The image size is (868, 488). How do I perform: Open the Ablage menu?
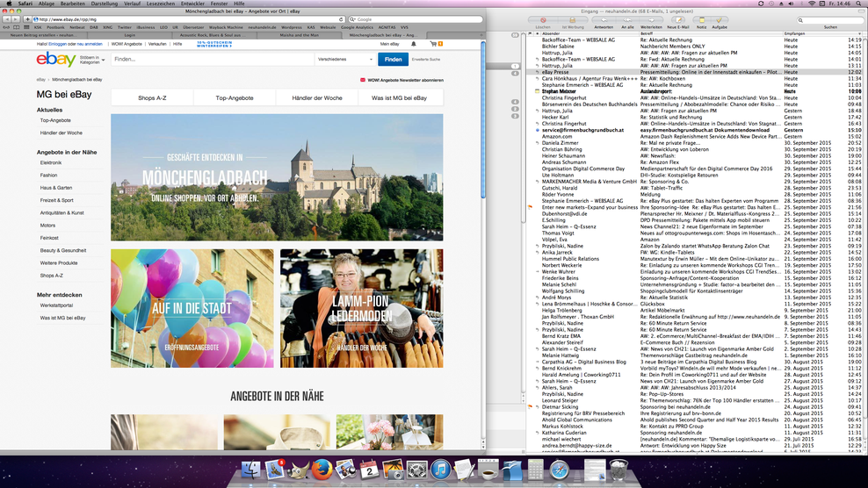coord(46,4)
